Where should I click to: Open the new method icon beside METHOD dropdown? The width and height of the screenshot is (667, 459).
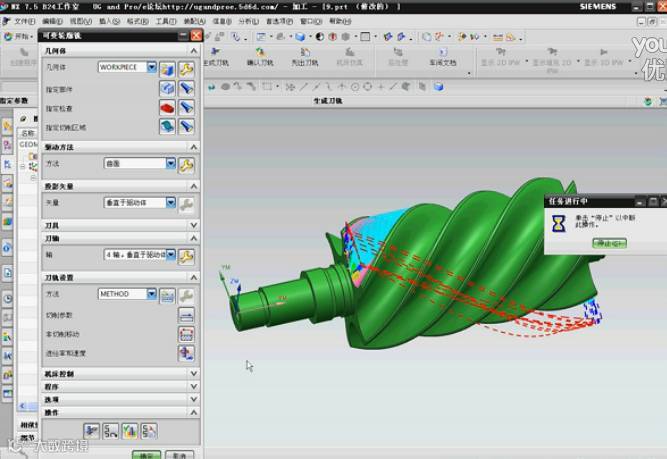168,296
